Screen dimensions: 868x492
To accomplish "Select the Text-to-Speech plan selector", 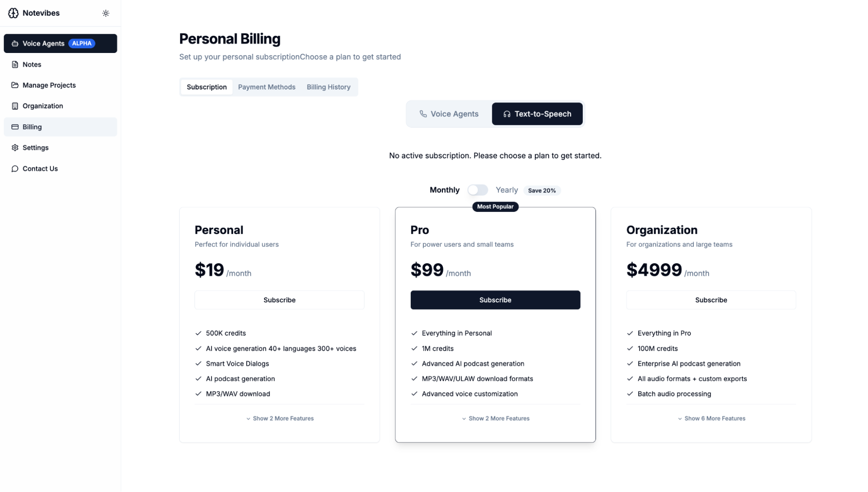I will click(x=537, y=114).
